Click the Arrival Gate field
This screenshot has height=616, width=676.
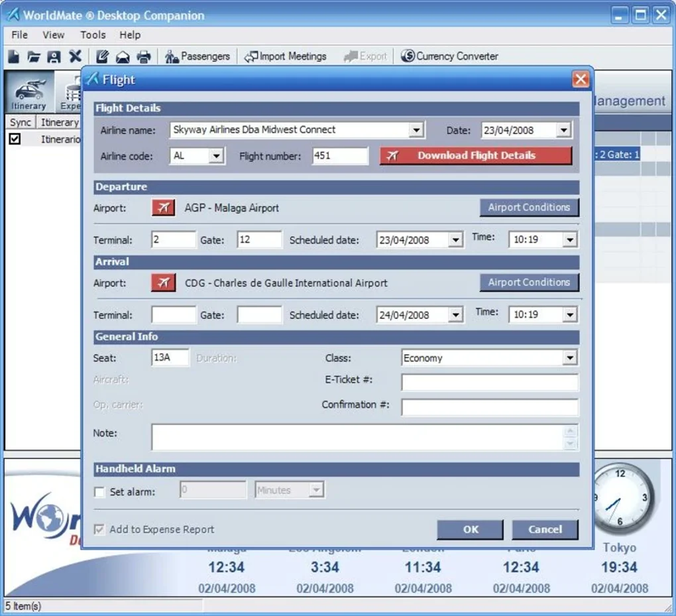pos(260,314)
